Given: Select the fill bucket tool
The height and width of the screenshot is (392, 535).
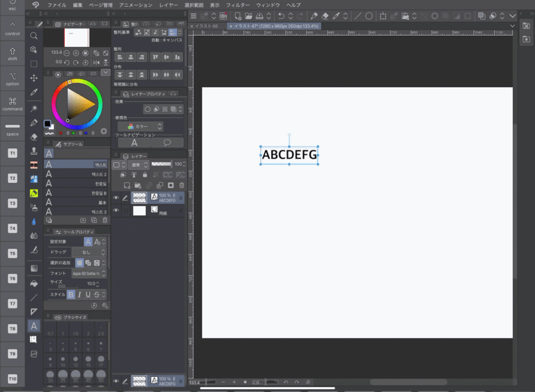Looking at the screenshot, I should pos(33,283).
